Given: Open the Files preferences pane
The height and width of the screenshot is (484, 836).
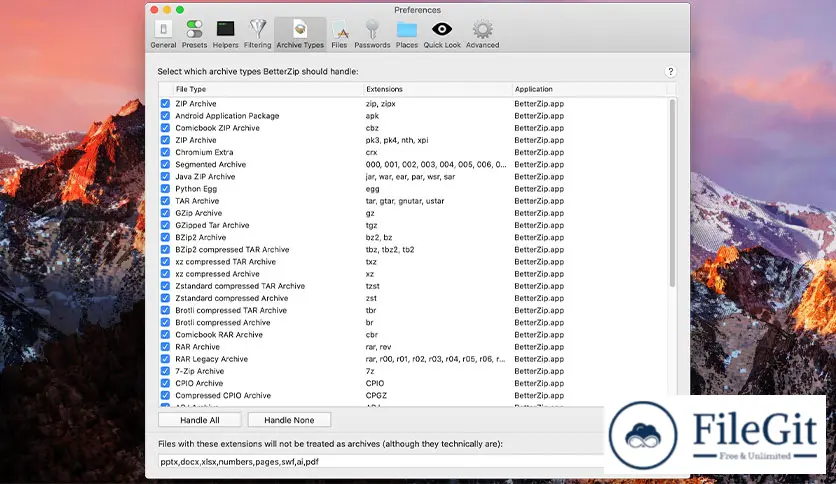Looking at the screenshot, I should tap(339, 34).
